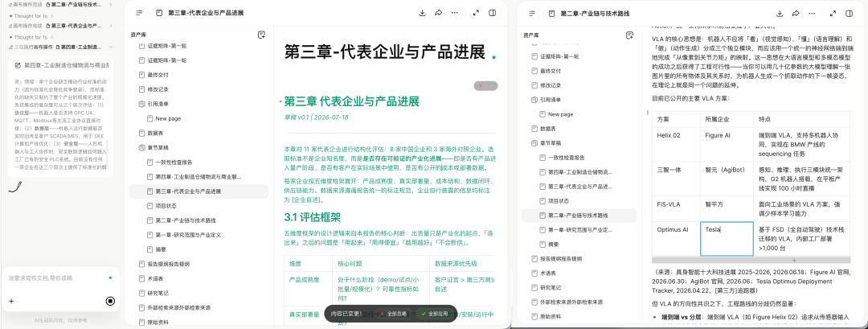The width and height of the screenshot is (868, 329).
Task: Select 第二章-产业链与技术路线 in the 第二章 window tree
Action: coord(580,216)
